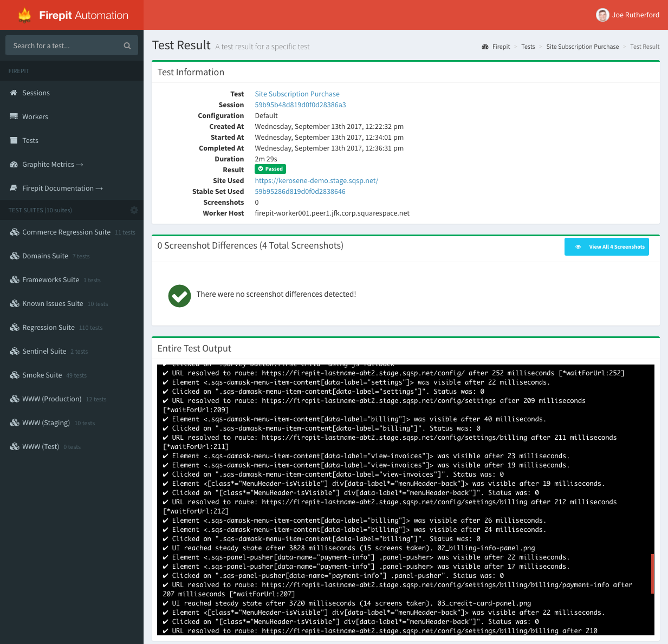This screenshot has height=644, width=668.
Task: Click Firepit breadcrumb link
Action: tap(501, 47)
